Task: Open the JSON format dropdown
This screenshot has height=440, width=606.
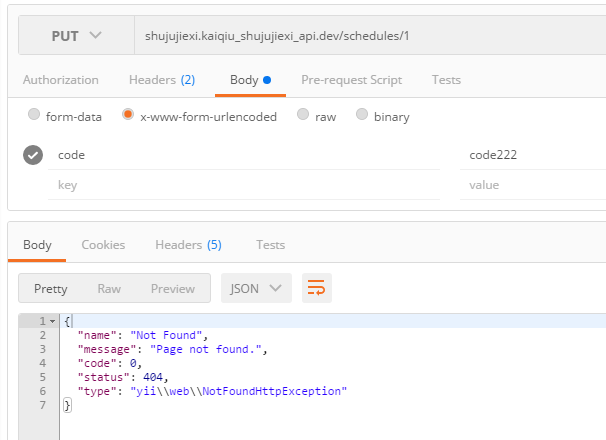Action: pyautogui.click(x=256, y=288)
